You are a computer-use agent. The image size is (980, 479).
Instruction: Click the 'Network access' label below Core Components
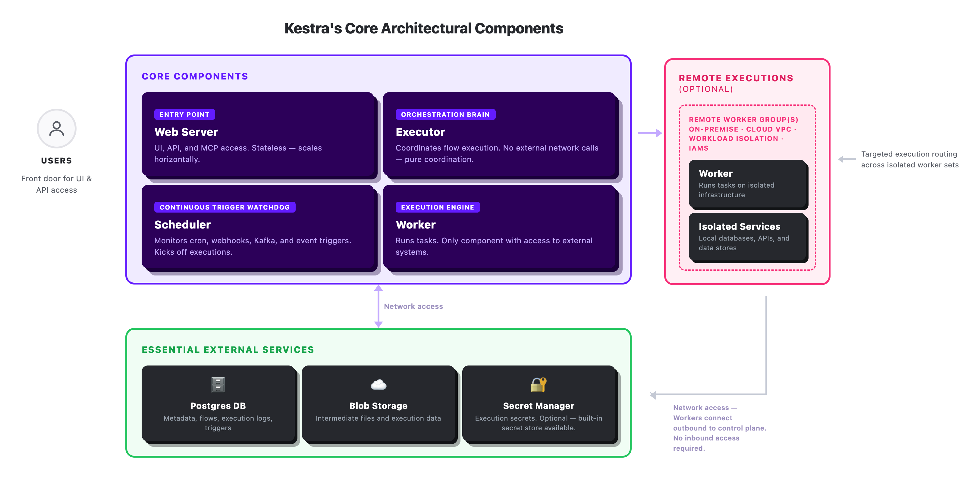[x=413, y=306]
